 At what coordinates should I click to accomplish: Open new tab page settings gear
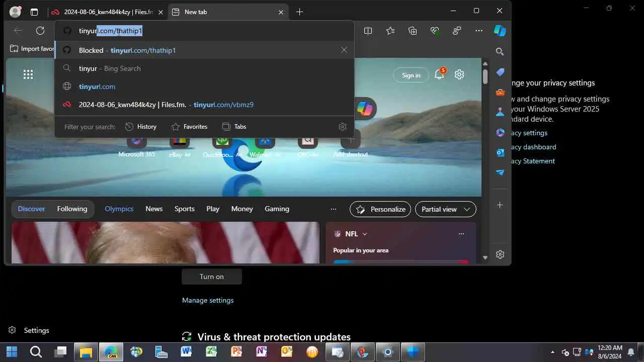click(459, 74)
